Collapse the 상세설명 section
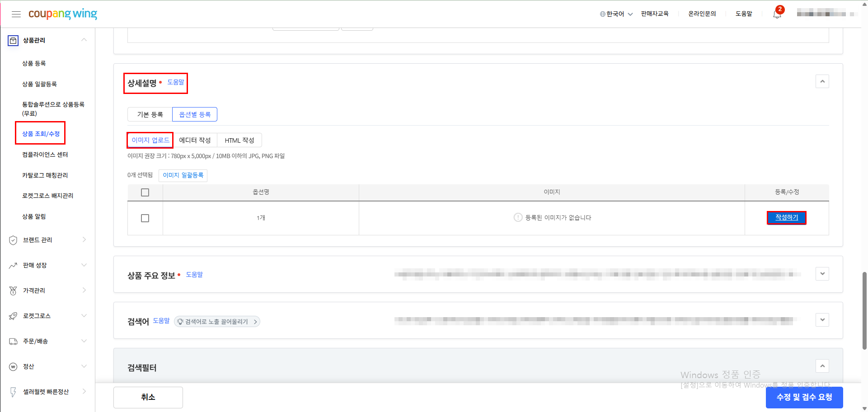Image resolution: width=868 pixels, height=412 pixels. [x=822, y=82]
